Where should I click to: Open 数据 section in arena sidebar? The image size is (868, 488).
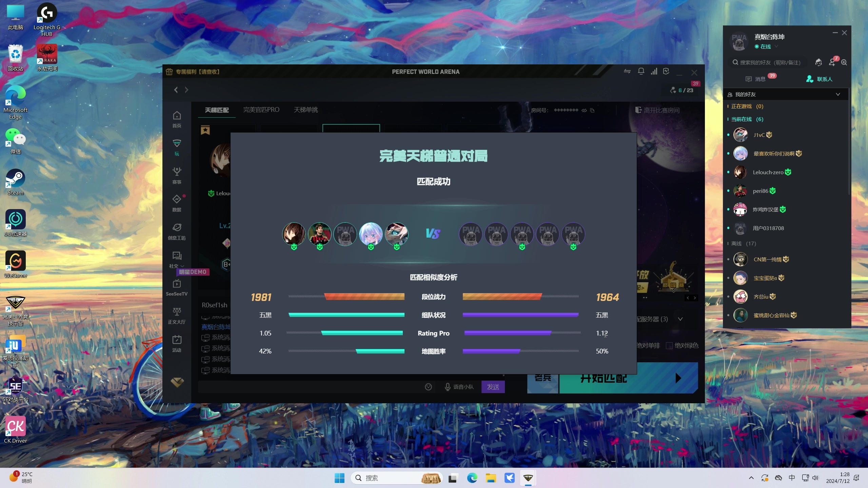pyautogui.click(x=177, y=204)
